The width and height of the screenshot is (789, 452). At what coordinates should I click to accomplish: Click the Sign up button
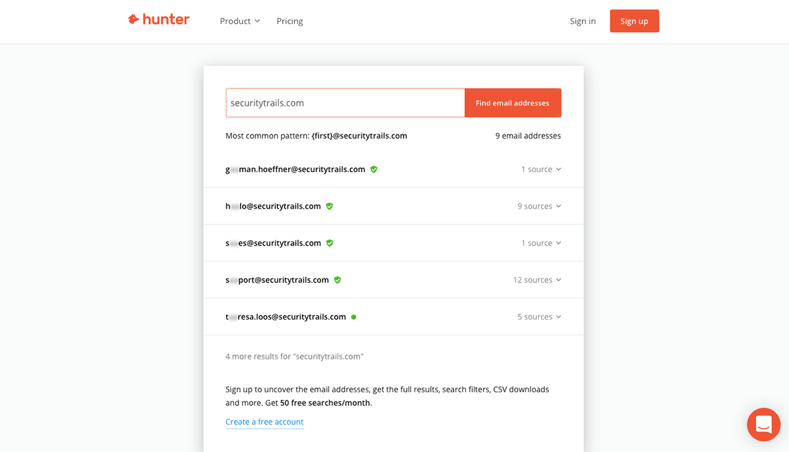click(x=634, y=21)
